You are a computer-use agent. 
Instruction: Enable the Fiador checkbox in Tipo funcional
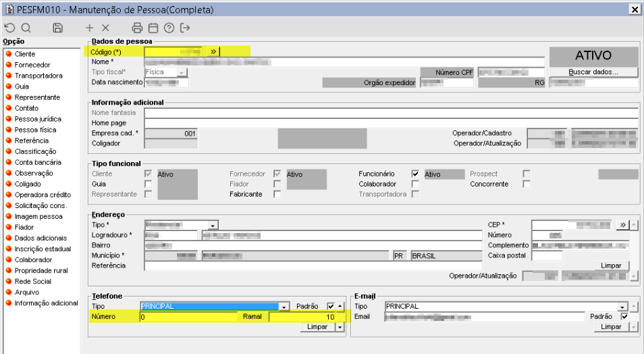point(277,184)
